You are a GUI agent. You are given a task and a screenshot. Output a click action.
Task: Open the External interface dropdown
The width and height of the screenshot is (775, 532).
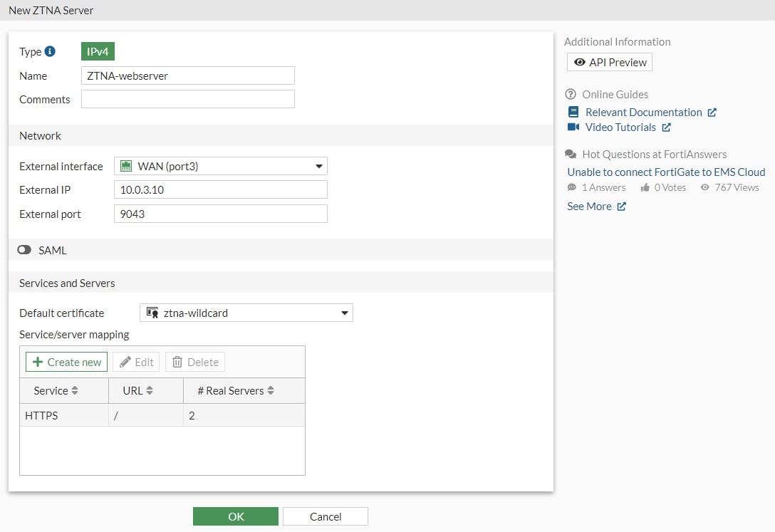[x=220, y=167]
